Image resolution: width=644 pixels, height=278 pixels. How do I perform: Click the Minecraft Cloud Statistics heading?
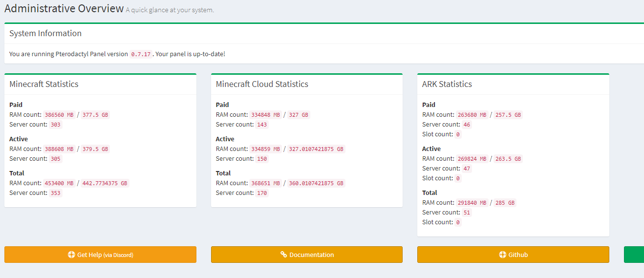(262, 84)
